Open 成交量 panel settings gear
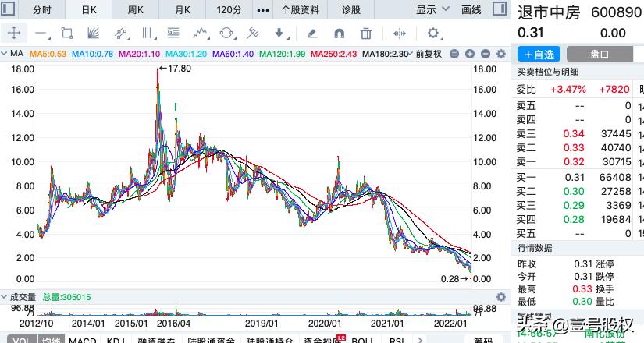 click(501, 297)
